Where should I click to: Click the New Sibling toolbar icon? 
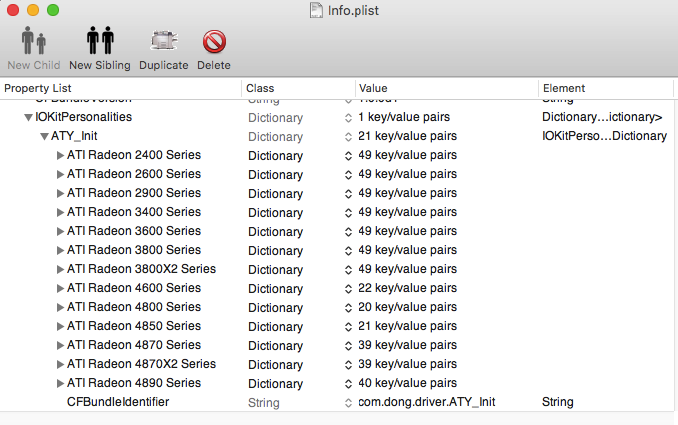100,40
